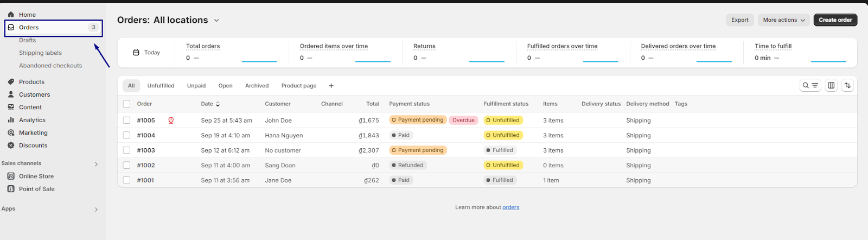Screen dimensions: 868x240
Task: Open Drafts in the sidebar
Action: [x=28, y=40]
